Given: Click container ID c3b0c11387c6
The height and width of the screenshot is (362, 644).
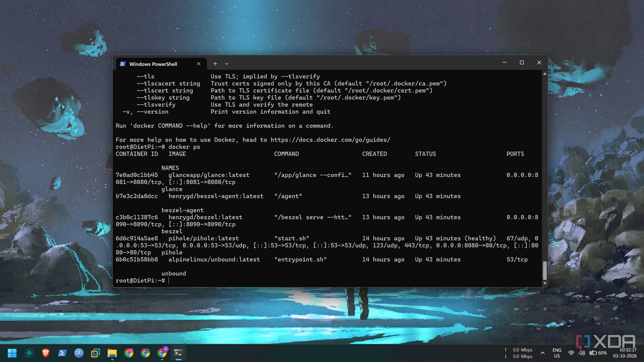Looking at the screenshot, I should (137, 217).
